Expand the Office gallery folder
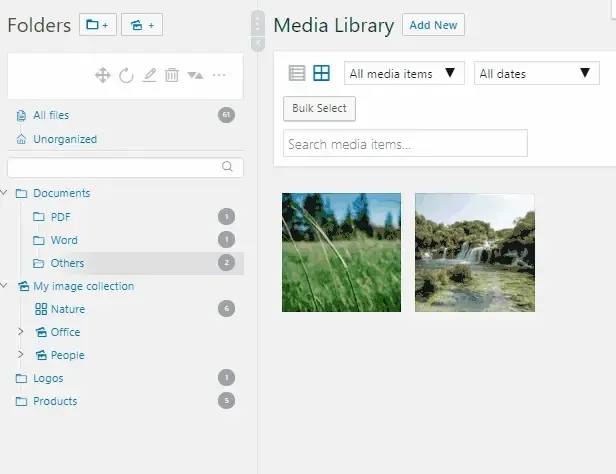616x474 pixels. pos(21,332)
